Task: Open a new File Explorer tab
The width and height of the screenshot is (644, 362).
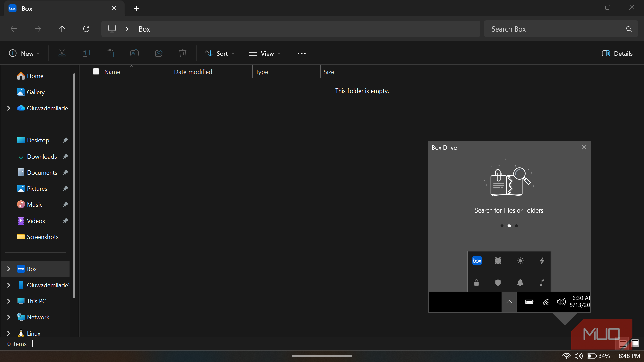Action: point(136,9)
